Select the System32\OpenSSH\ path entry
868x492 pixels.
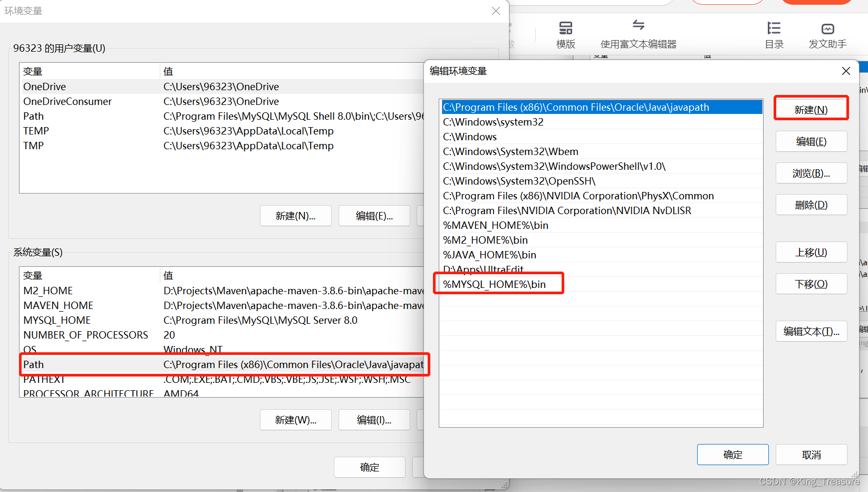click(601, 181)
